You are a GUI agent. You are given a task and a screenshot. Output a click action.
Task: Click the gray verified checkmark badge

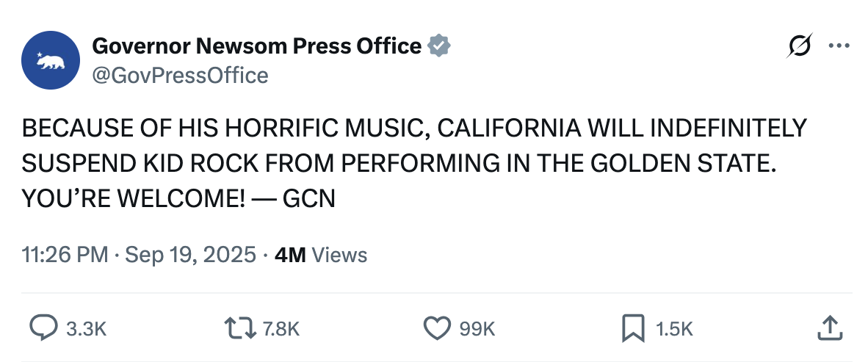[438, 46]
